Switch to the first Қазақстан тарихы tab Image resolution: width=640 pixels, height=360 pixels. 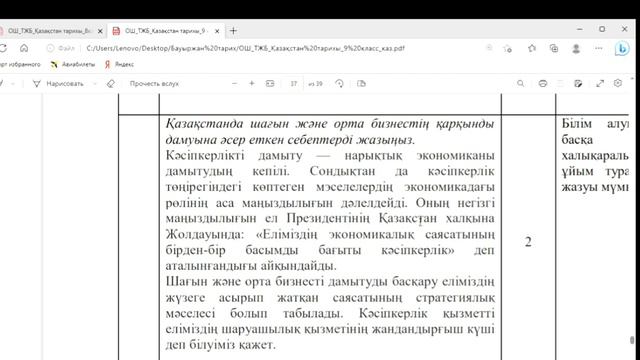pos(50,31)
